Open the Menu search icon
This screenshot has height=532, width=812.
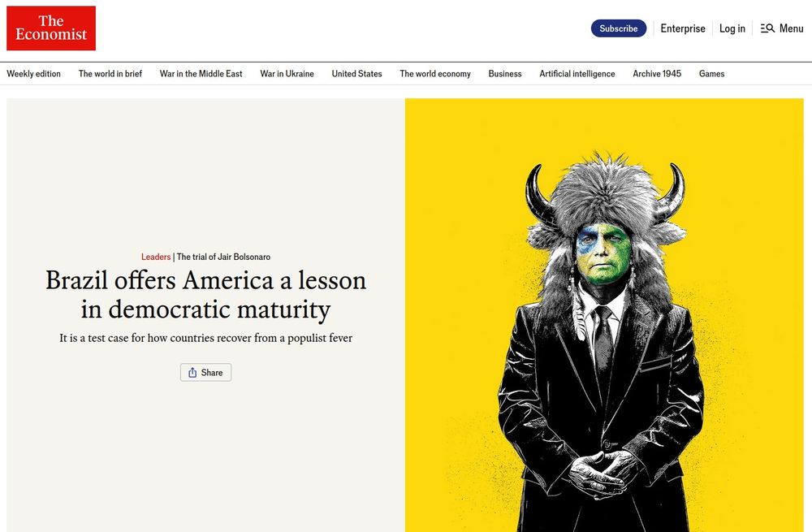pyautogui.click(x=767, y=28)
